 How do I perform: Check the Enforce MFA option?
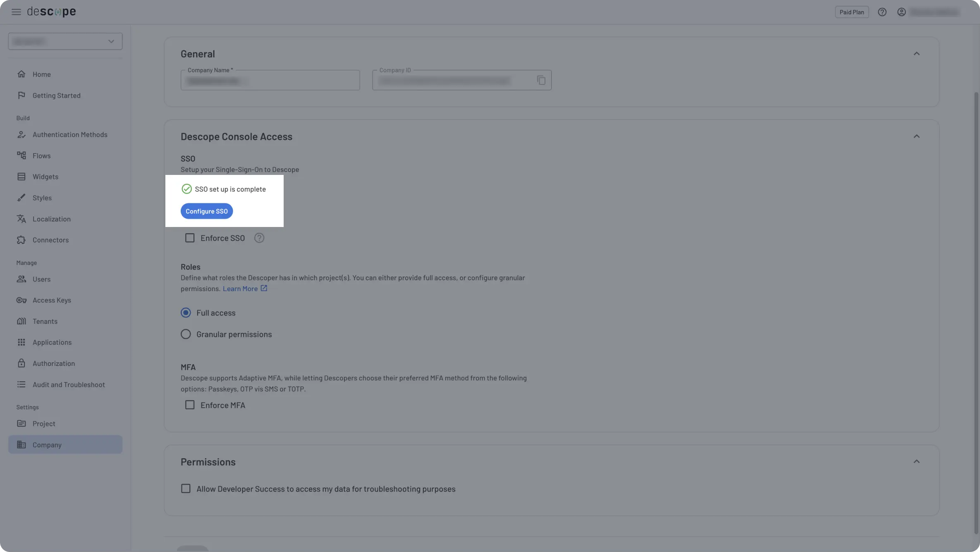coord(190,405)
